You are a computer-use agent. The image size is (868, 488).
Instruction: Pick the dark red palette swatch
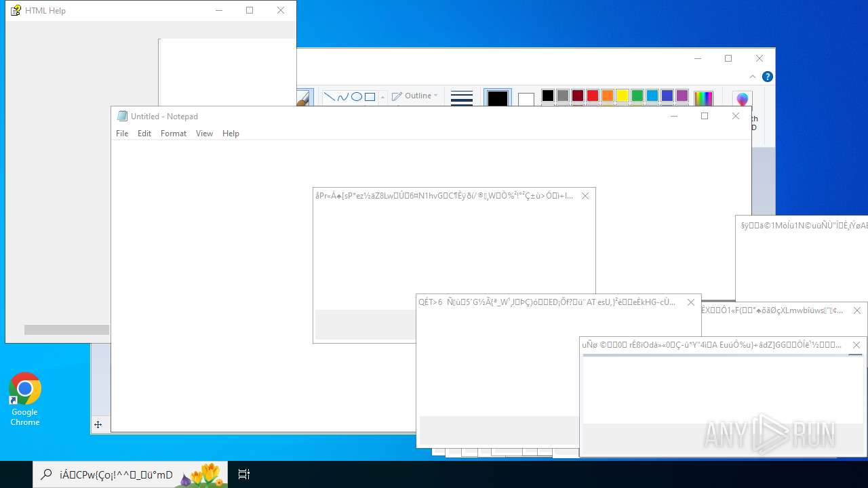pos(578,96)
